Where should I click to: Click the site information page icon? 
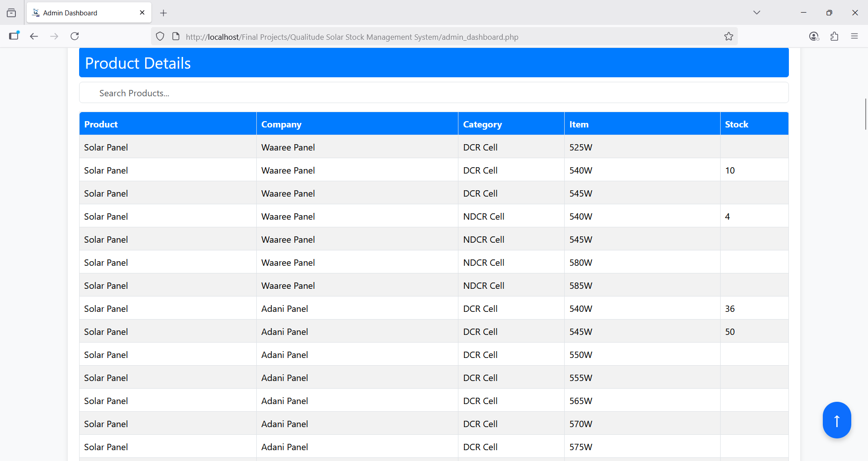click(x=176, y=37)
